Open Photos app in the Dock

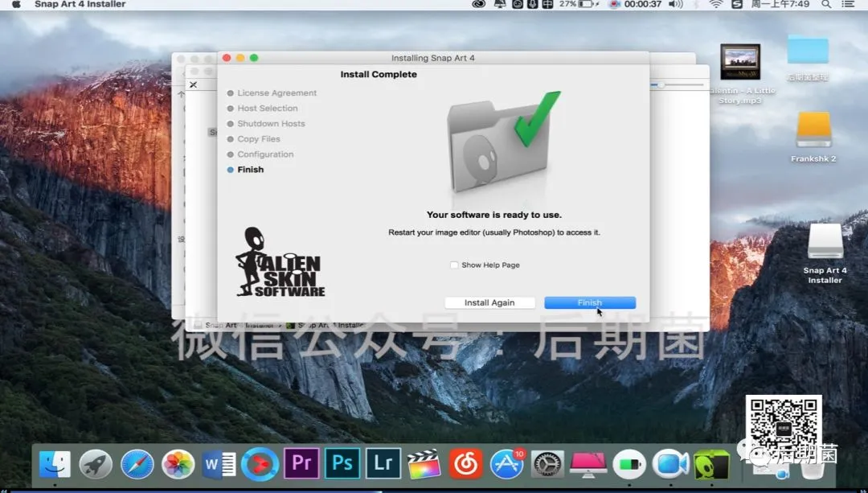(x=178, y=463)
